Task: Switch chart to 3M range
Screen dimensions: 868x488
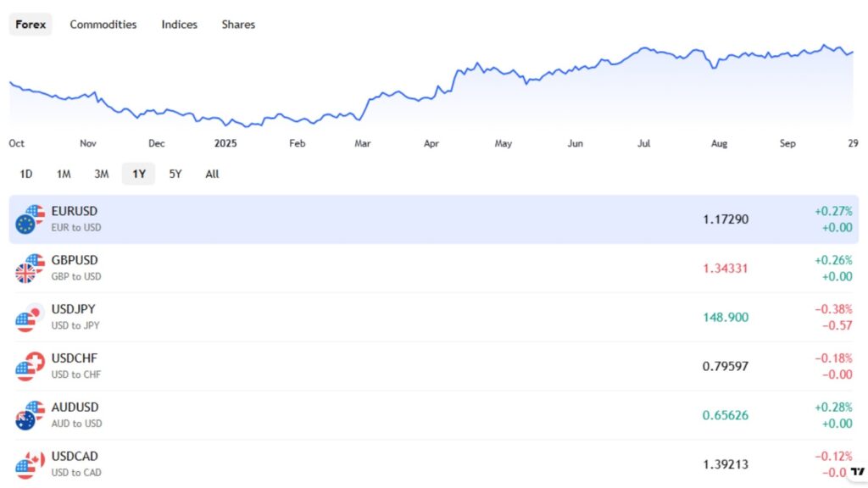Action: pos(101,174)
